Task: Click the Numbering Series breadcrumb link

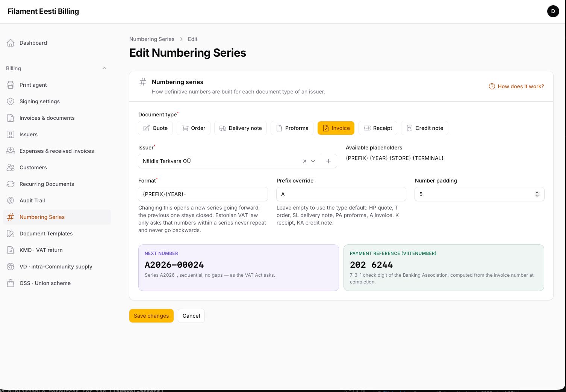Action: coord(152,39)
